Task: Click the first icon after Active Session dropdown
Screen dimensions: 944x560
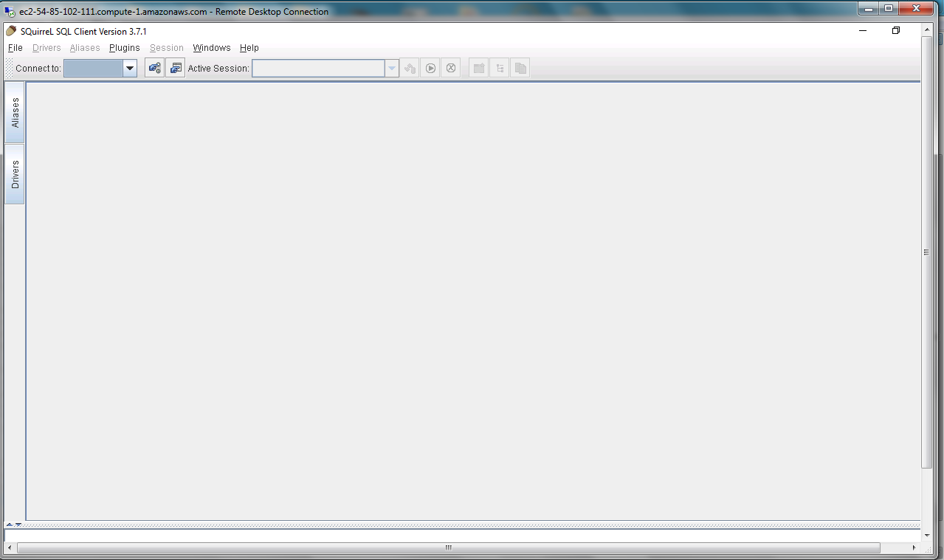Action: tap(410, 69)
